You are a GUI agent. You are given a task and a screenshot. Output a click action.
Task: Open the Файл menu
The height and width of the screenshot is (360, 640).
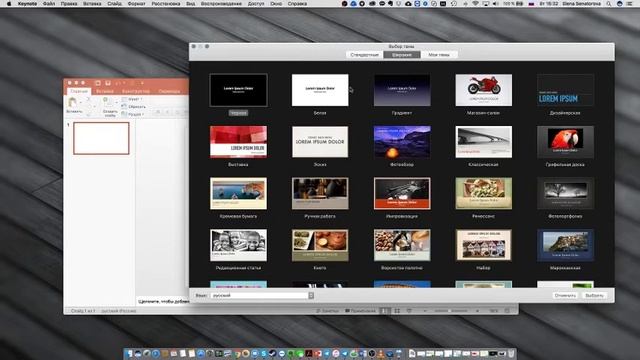tap(49, 3)
